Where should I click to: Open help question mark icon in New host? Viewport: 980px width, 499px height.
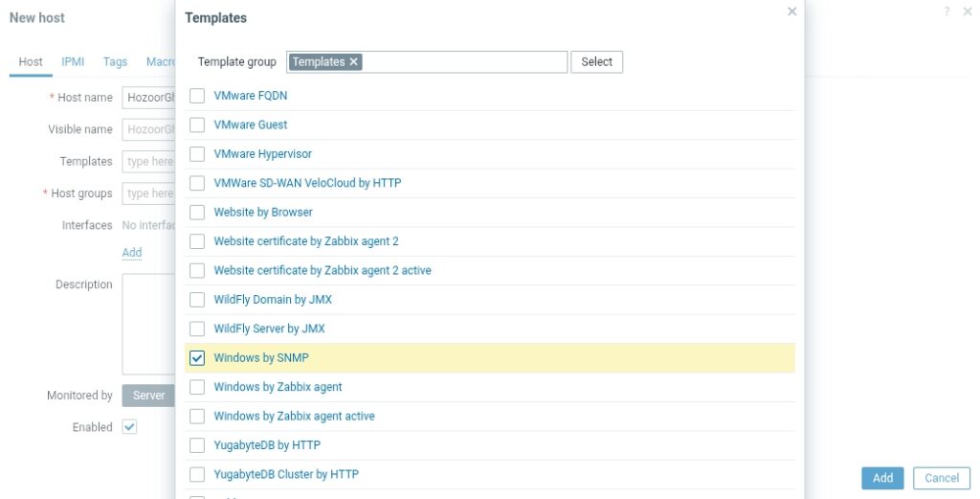pos(947,11)
